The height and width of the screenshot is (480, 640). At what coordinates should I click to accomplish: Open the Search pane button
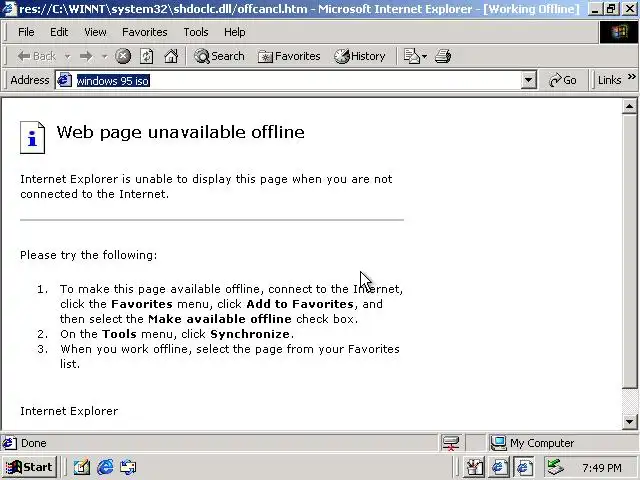[220, 56]
